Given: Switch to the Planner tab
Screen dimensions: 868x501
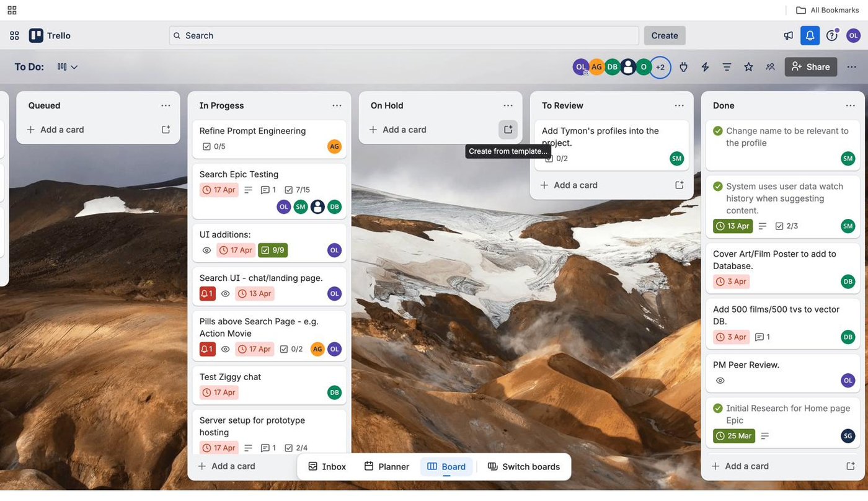Looking at the screenshot, I should click(x=386, y=466).
